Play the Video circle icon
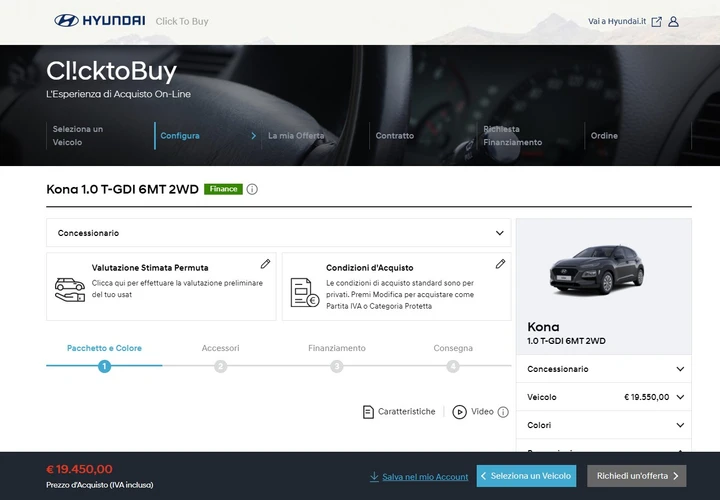This screenshot has width=720, height=500. (459, 412)
